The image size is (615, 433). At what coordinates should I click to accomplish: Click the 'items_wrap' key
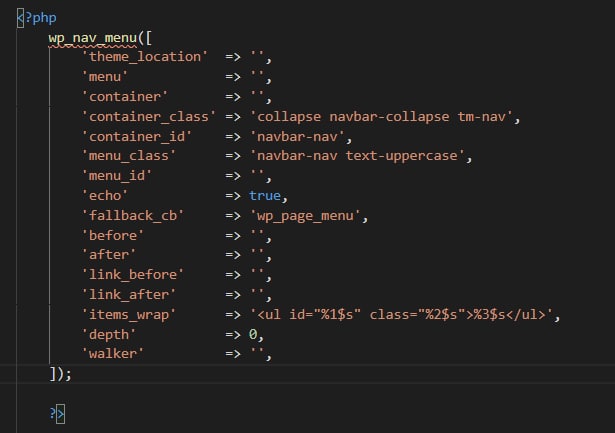[x=129, y=315]
